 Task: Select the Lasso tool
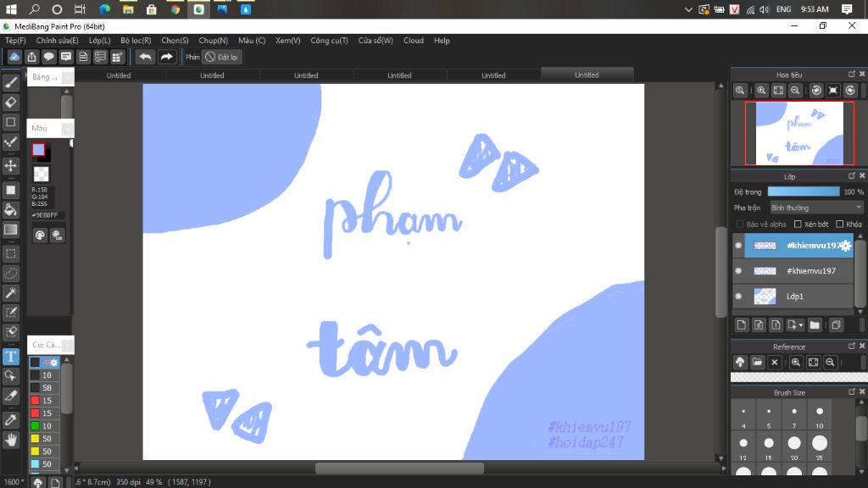click(x=10, y=274)
